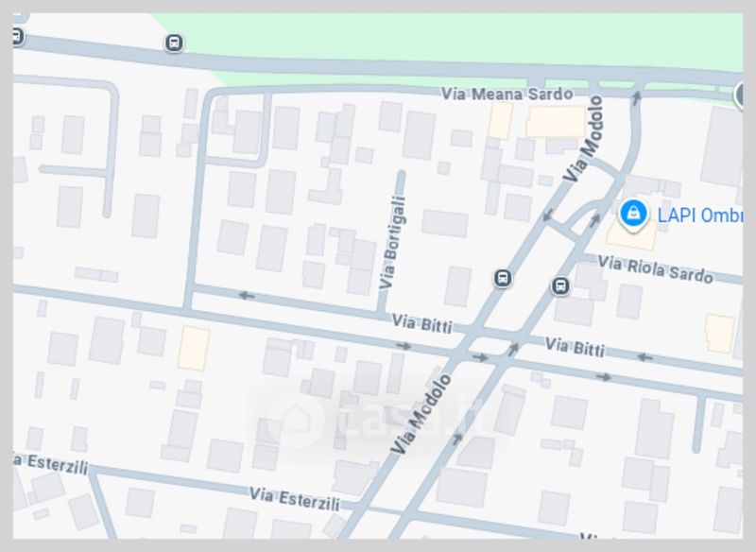
Task: Select the bus stop icon on Via Modolo
Action: coord(503,278)
